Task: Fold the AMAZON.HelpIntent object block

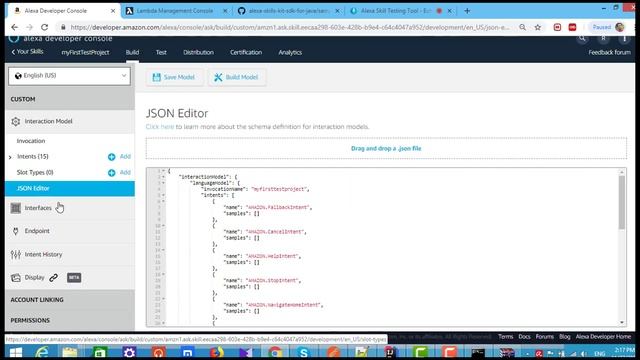Action: 164,250
